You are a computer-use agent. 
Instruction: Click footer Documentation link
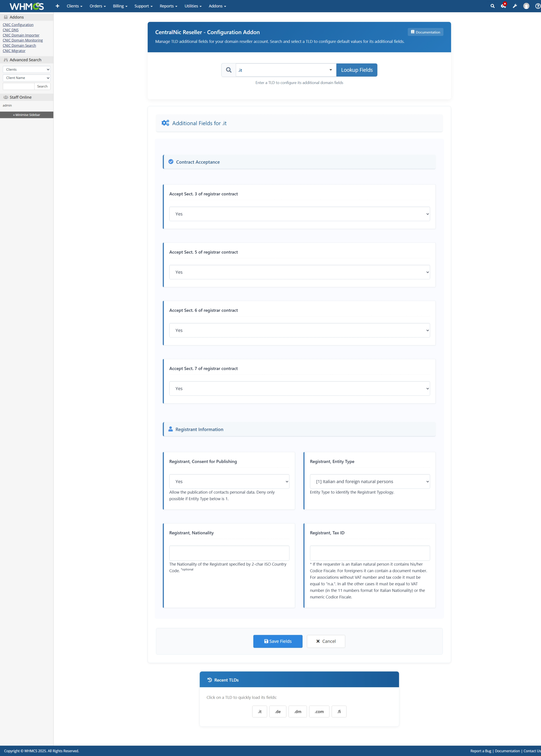pos(507,751)
